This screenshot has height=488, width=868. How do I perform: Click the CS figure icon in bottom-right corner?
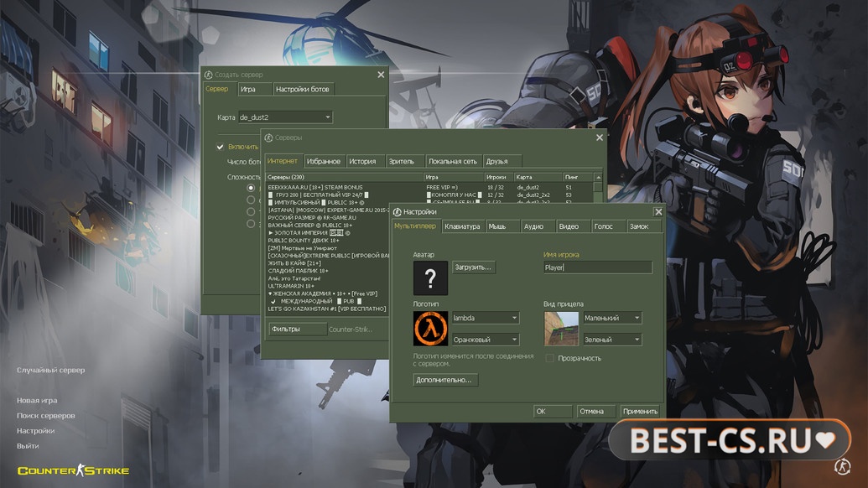click(x=842, y=466)
